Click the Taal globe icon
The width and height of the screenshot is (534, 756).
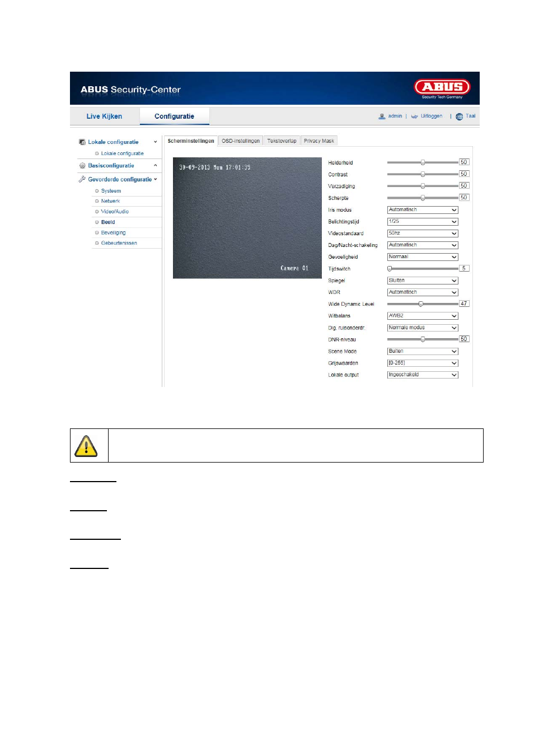pyautogui.click(x=460, y=116)
